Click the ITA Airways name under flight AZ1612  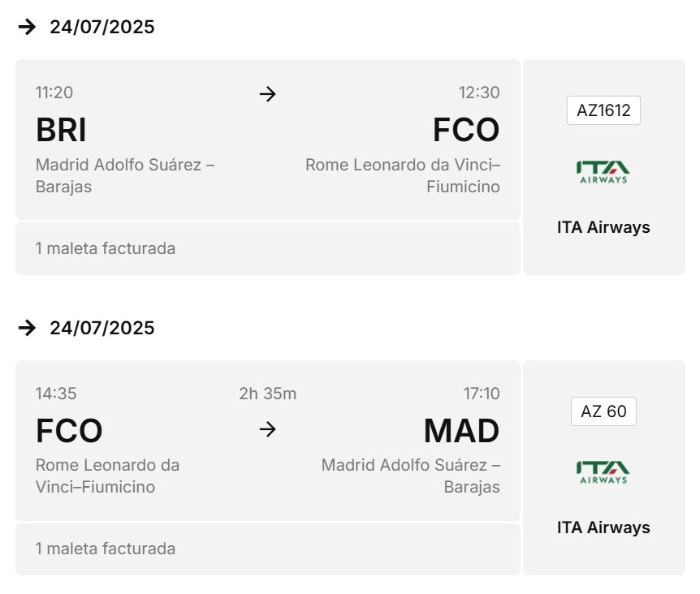click(603, 227)
